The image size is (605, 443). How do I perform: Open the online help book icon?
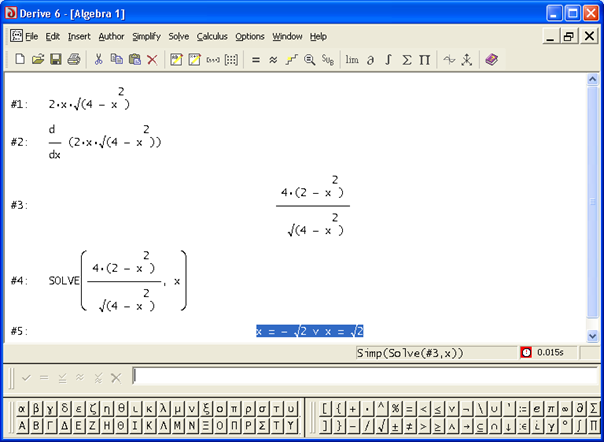click(491, 60)
